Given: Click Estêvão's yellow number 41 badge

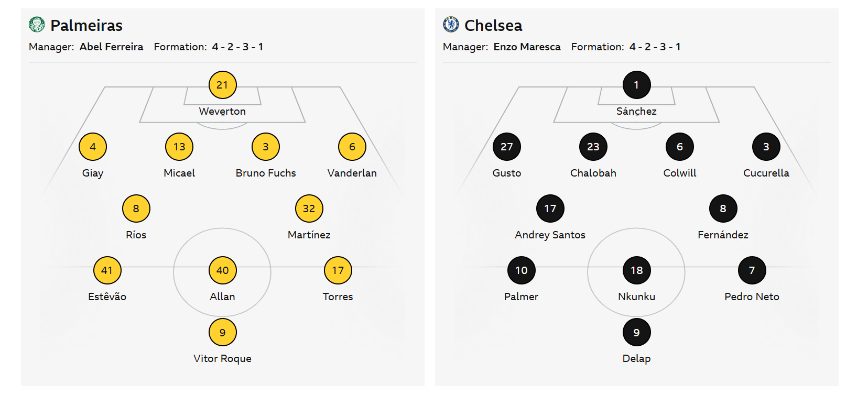Looking at the screenshot, I should (x=107, y=270).
